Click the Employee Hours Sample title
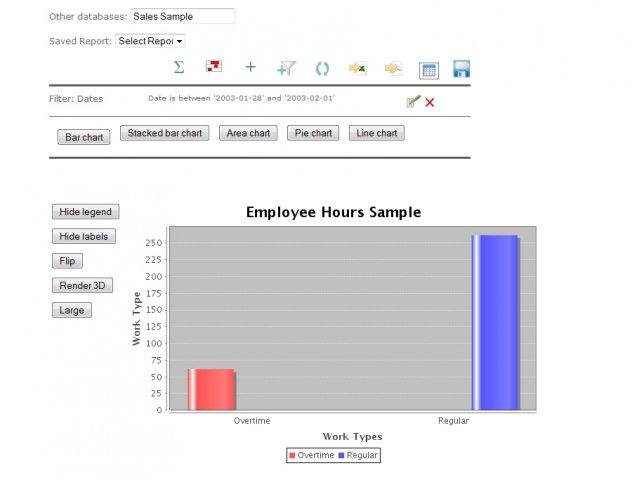This screenshot has width=632, height=480. pyautogui.click(x=334, y=212)
